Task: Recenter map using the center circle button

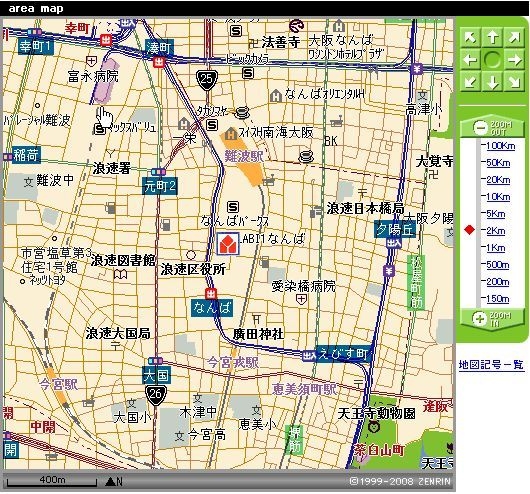Action: click(x=492, y=60)
